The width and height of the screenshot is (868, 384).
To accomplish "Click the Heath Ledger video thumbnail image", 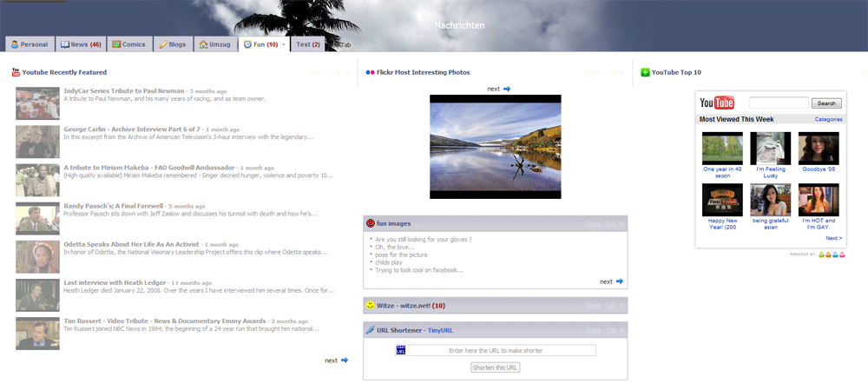I will click(x=37, y=295).
